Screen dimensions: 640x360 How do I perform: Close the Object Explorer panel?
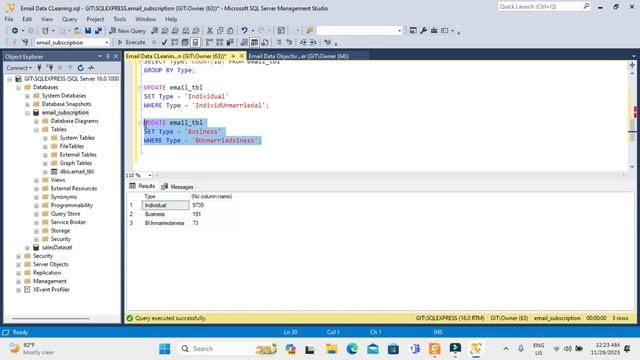[x=116, y=56]
